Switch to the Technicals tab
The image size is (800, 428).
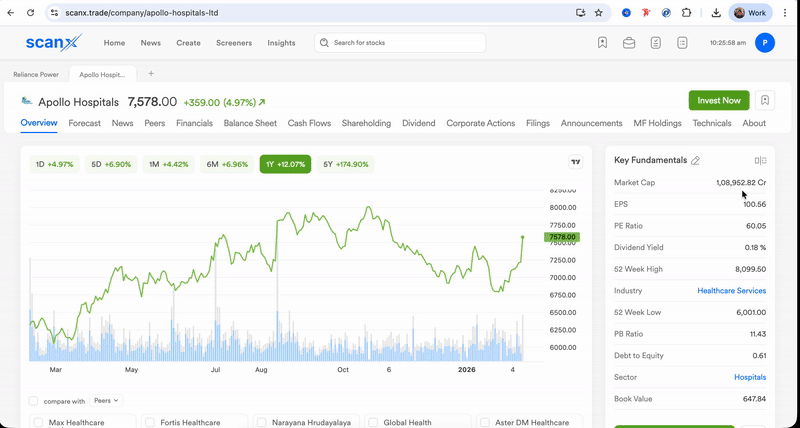712,123
